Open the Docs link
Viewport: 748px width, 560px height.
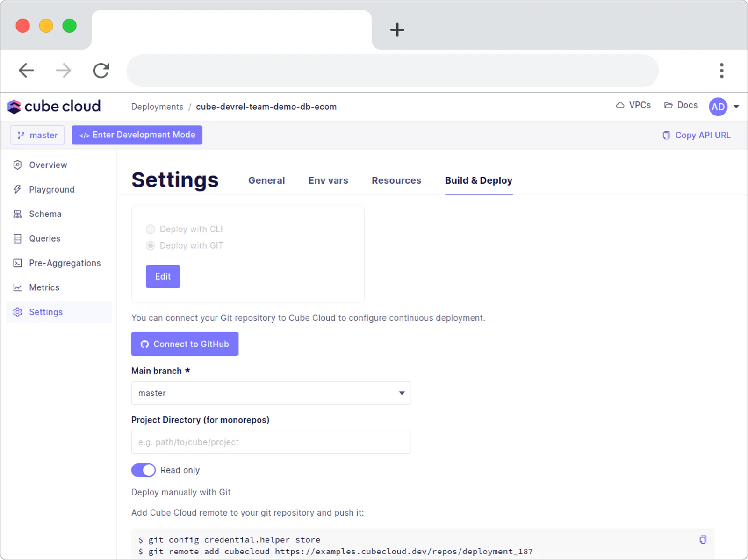(x=681, y=105)
